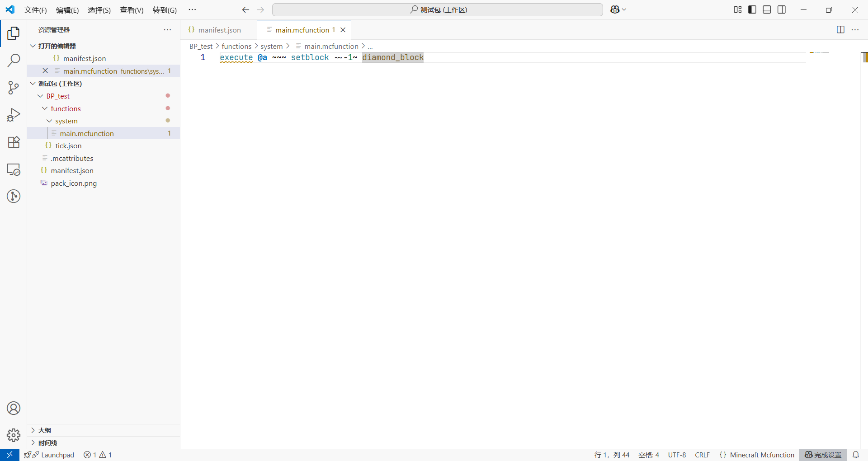Click the BP_test breadcrumb
The image size is (868, 461).
point(201,46)
